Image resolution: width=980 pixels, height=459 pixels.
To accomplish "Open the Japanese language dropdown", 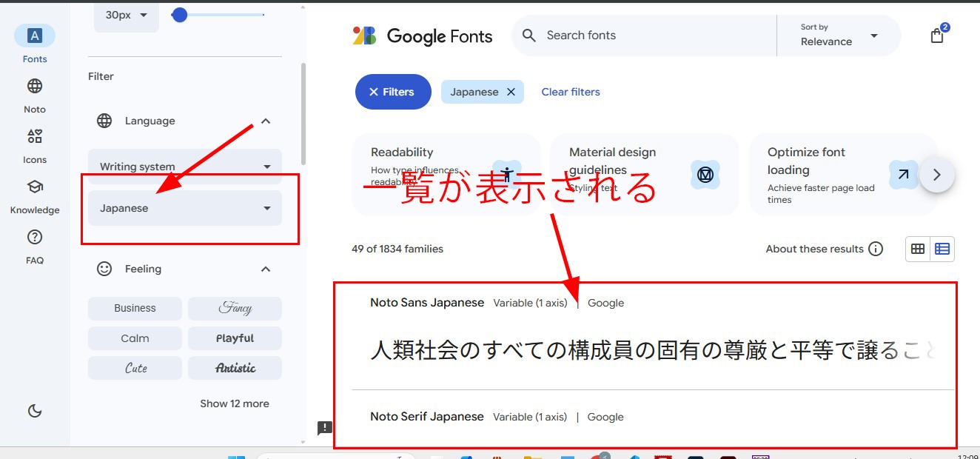I will tap(185, 208).
